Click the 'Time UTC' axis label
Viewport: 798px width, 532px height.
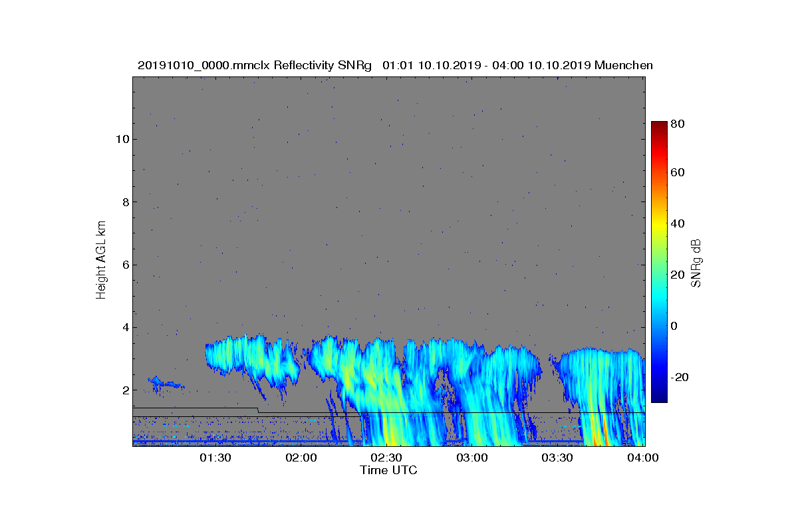[x=388, y=470]
